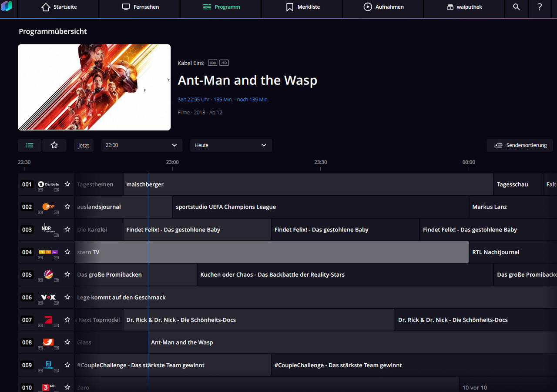Favorite channel 002 ZDF star
This screenshot has height=392, width=557.
pyautogui.click(x=67, y=207)
